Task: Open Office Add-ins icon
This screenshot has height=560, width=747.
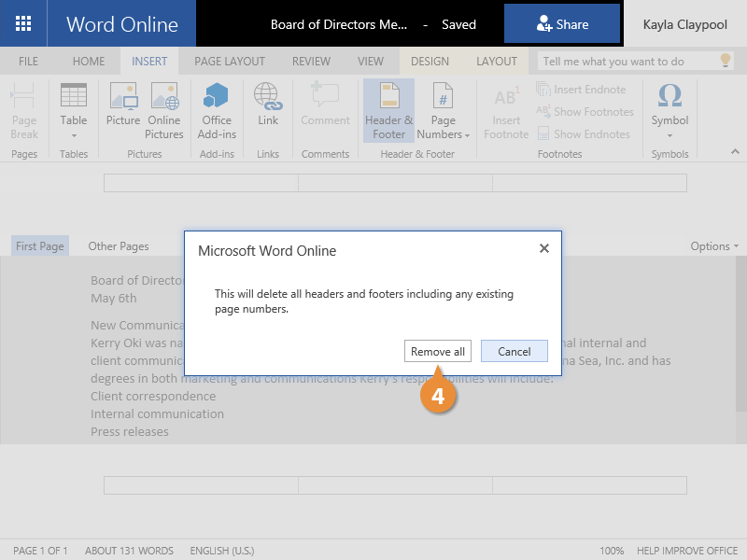Action: tap(217, 98)
